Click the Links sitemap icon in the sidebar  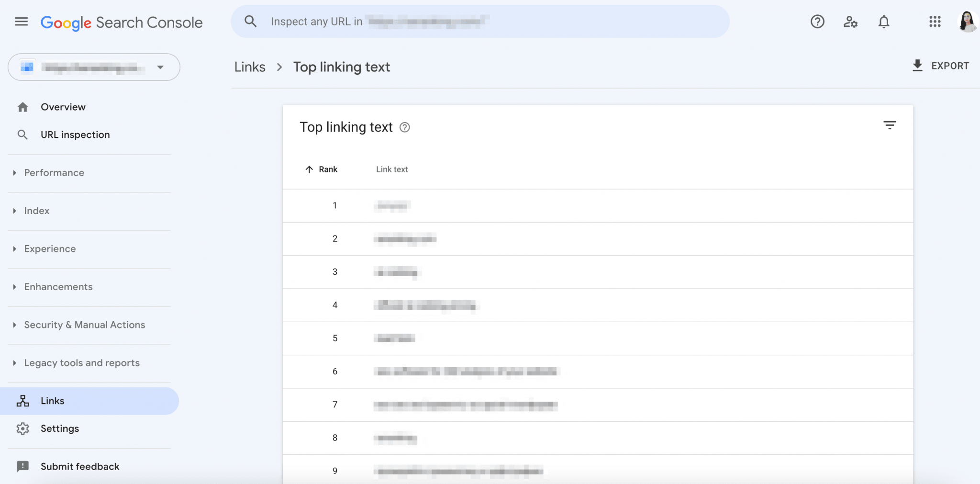pos(22,401)
